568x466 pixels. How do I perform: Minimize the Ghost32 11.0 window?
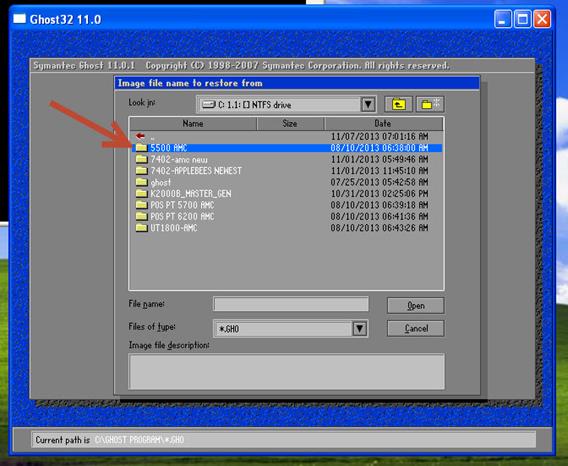tap(503, 18)
